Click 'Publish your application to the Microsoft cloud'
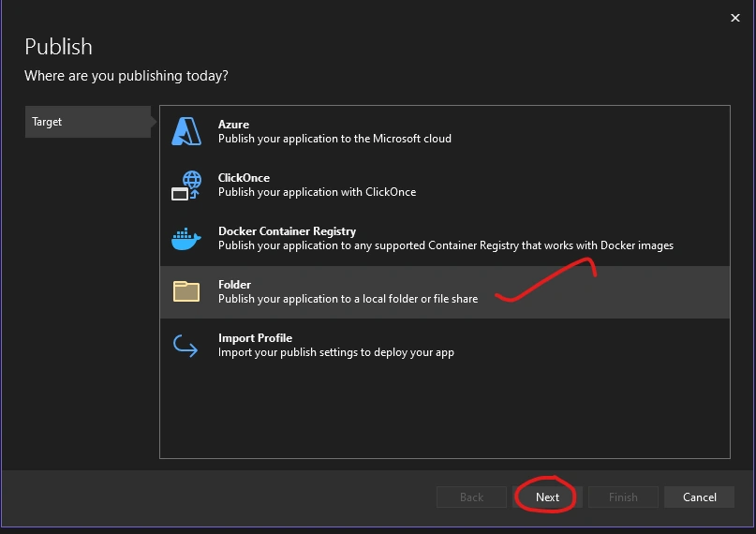Image resolution: width=756 pixels, height=534 pixels. pyautogui.click(x=335, y=139)
